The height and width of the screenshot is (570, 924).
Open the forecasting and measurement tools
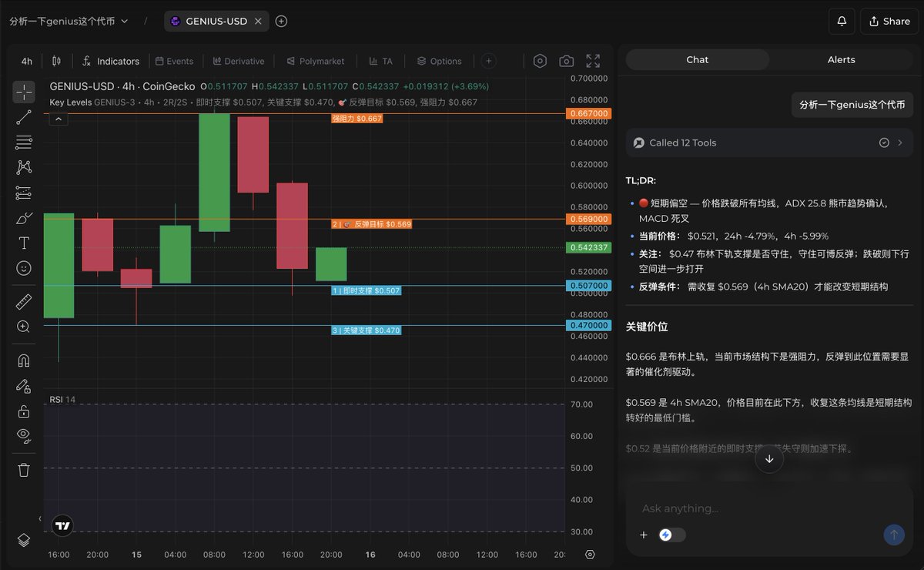coord(24,193)
